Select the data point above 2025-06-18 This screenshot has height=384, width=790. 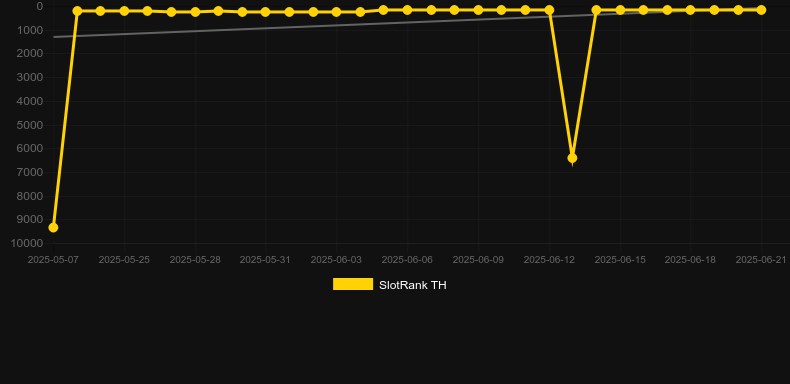click(690, 10)
